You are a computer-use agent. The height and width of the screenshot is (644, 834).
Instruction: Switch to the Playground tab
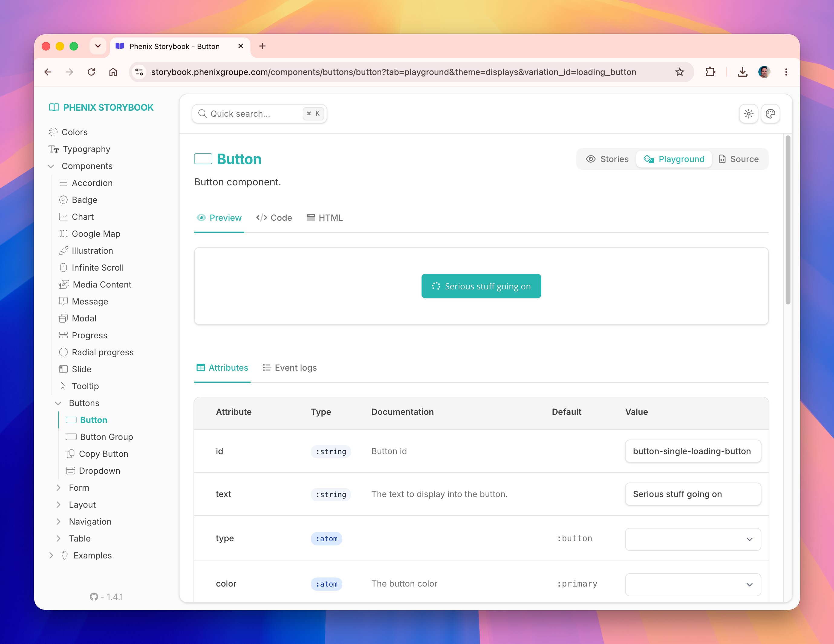click(x=674, y=159)
